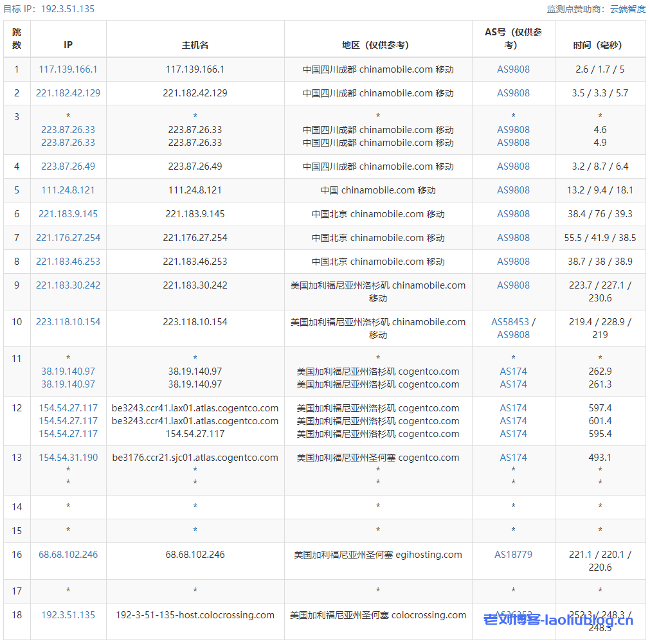Click the AS174 link in hop 13 row
The width and height of the screenshot is (650, 644).
click(513, 458)
